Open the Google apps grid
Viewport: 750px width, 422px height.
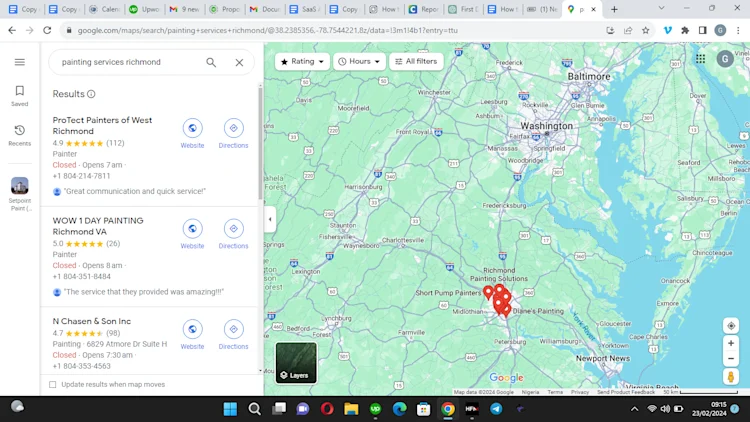[x=700, y=59]
